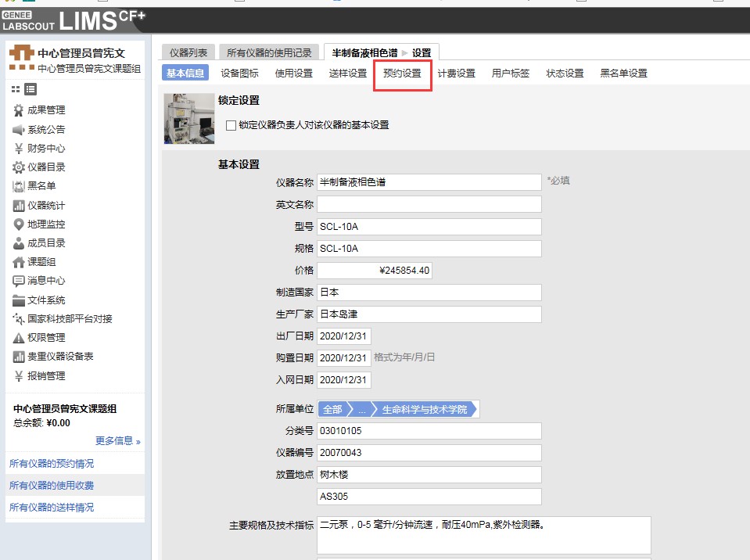Image resolution: width=750 pixels, height=560 pixels.
Task: Click the instrument photo thumbnail
Action: tap(189, 118)
